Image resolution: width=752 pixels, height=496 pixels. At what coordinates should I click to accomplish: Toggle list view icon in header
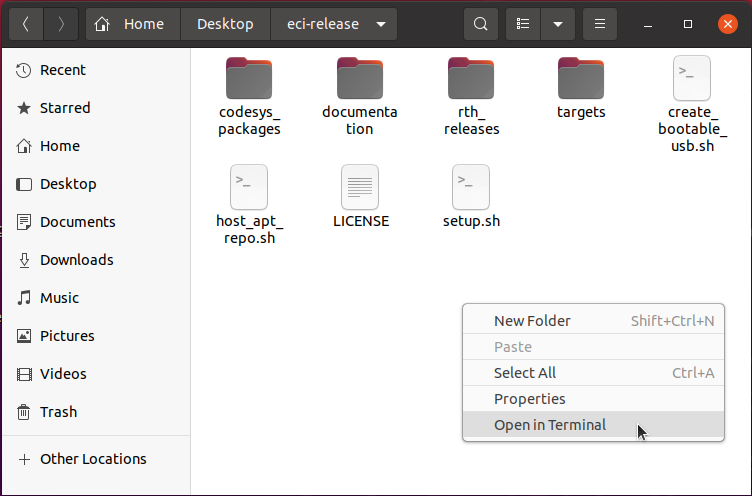[523, 24]
